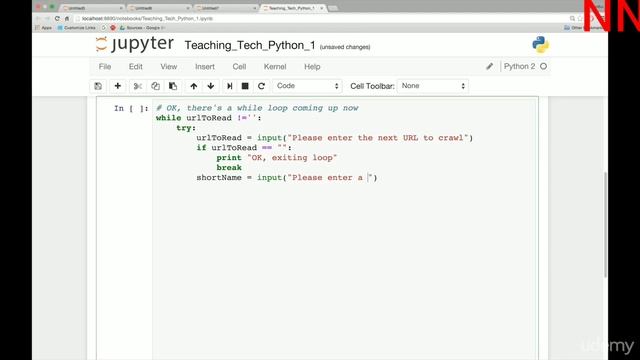Image resolution: width=640 pixels, height=360 pixels.
Task: Open the Edit menu
Action: point(136,67)
